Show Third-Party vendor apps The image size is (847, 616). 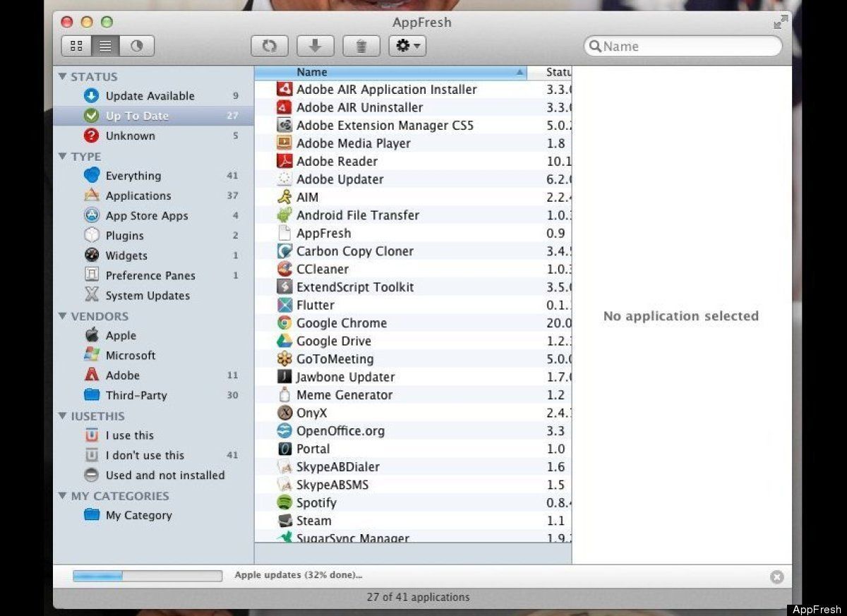click(x=153, y=395)
